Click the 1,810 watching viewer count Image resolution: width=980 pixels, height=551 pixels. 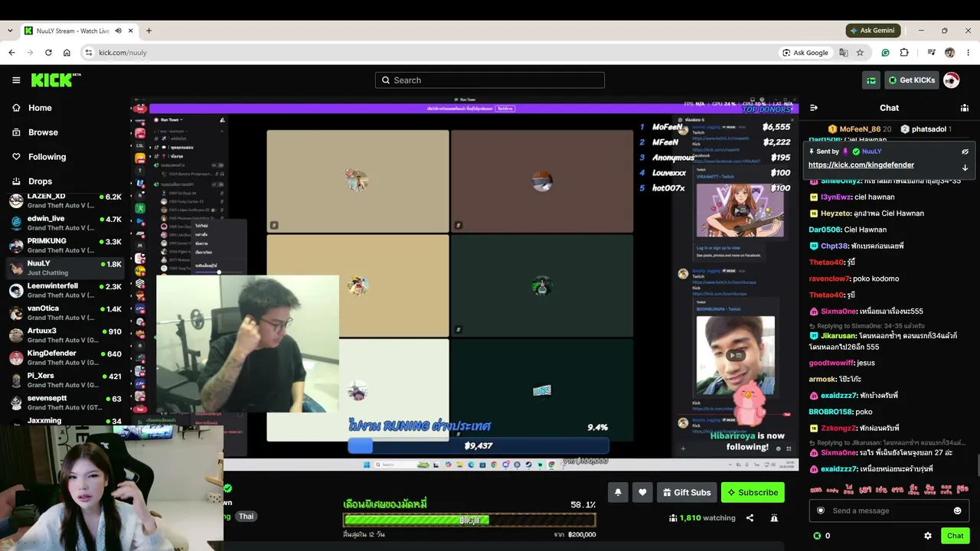[702, 518]
